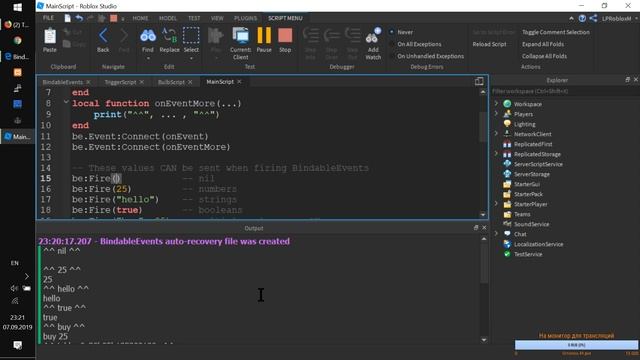Open the Find dropdown arrow

(x=148, y=58)
